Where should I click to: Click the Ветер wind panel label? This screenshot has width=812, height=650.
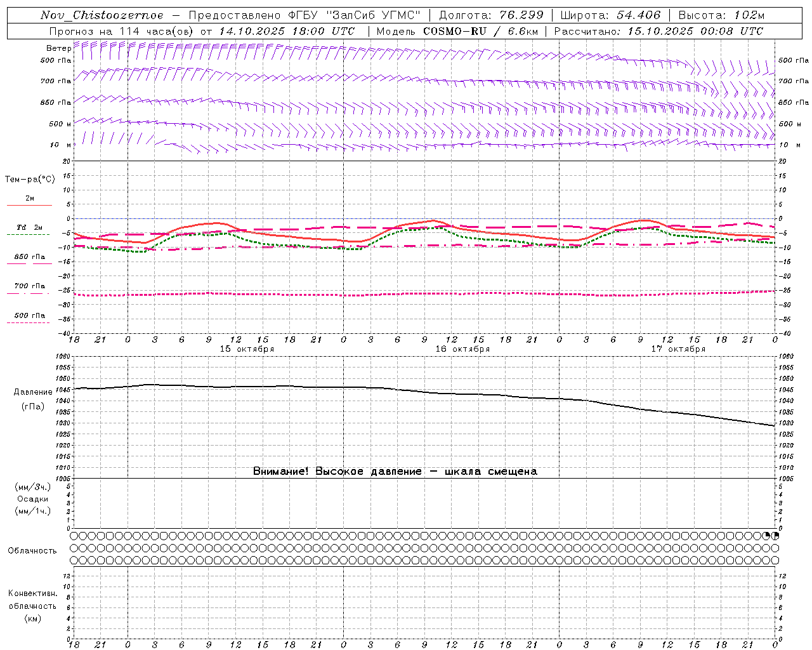[x=58, y=48]
